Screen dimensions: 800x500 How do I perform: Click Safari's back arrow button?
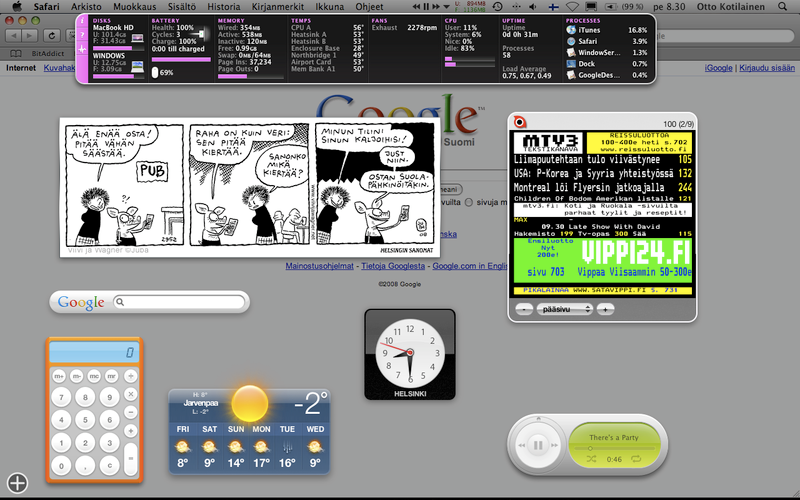(x=14, y=35)
